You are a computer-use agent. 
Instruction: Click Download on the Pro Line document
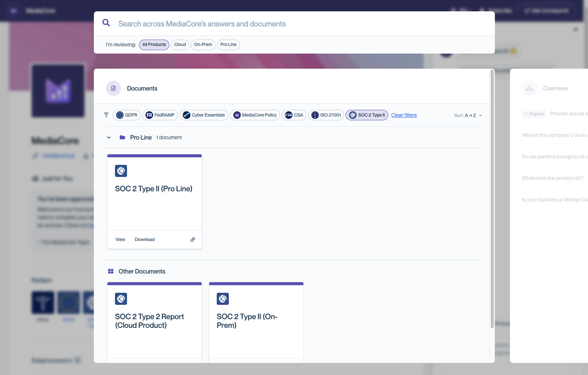point(145,240)
